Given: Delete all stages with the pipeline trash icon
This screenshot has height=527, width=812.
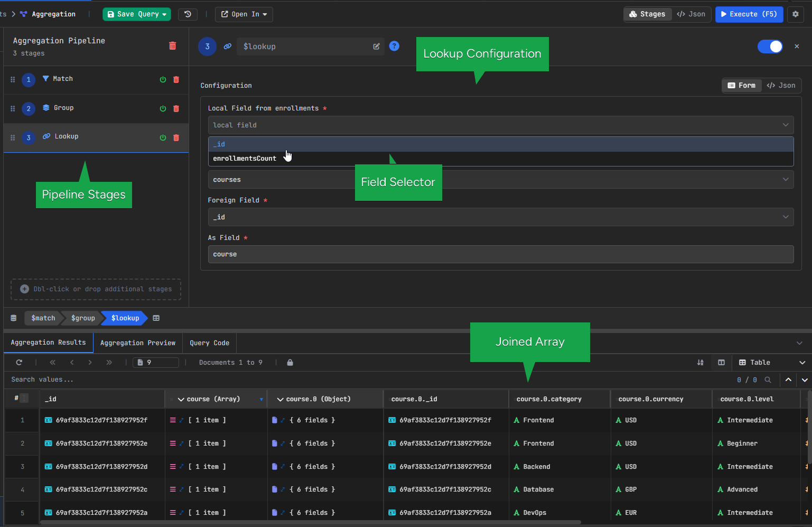Looking at the screenshot, I should click(172, 46).
